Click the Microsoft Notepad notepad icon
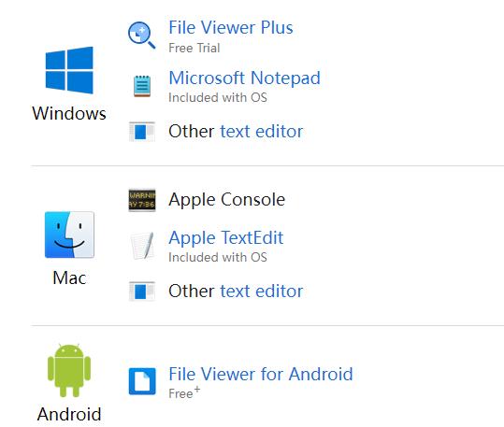The height and width of the screenshot is (427, 504). pyautogui.click(x=142, y=86)
